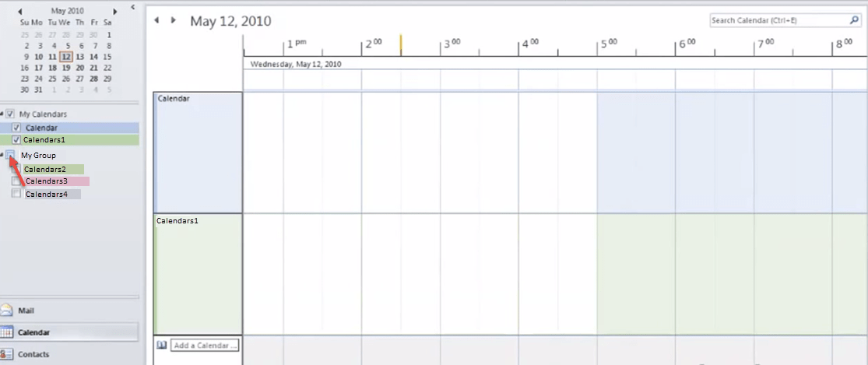This screenshot has height=365, width=868.
Task: Enable the Calendars4 checkbox
Action: click(16, 194)
